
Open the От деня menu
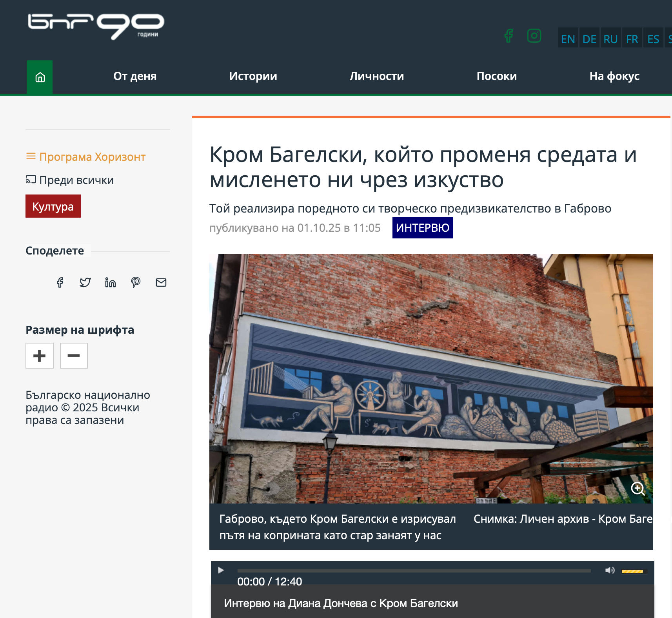point(135,76)
